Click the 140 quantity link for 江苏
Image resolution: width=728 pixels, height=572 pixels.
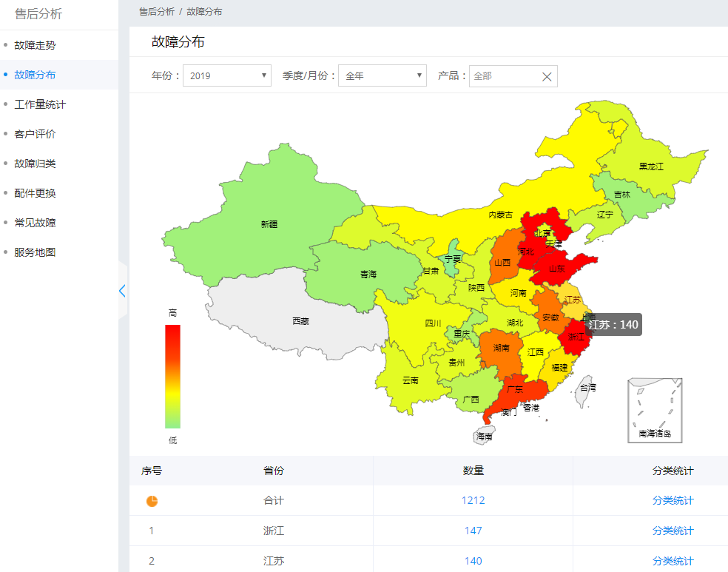[x=473, y=561]
